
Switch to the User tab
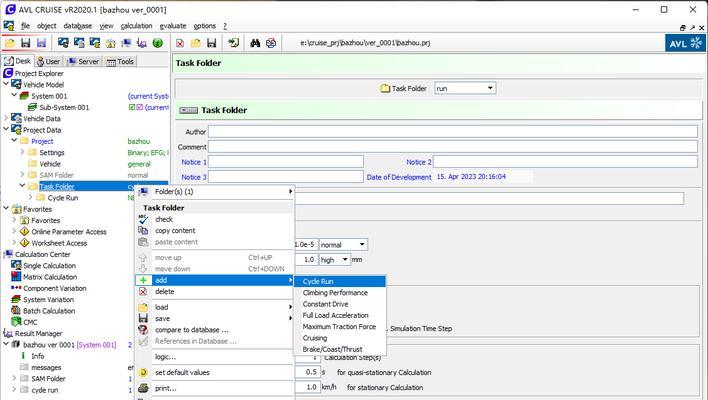click(x=48, y=61)
